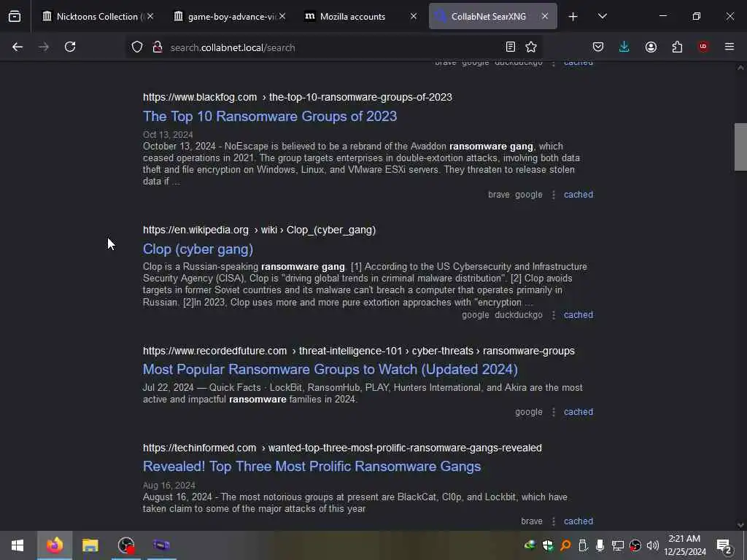747x560 pixels.
Task: Open cached copy of blackfog result
Action: pyautogui.click(x=578, y=195)
